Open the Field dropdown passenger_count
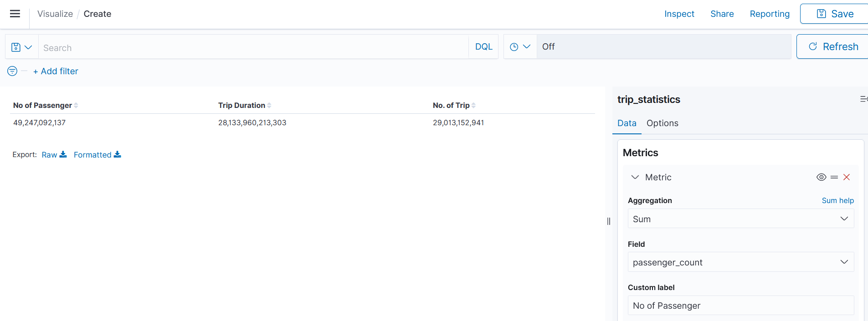This screenshot has height=321, width=868. pos(740,262)
